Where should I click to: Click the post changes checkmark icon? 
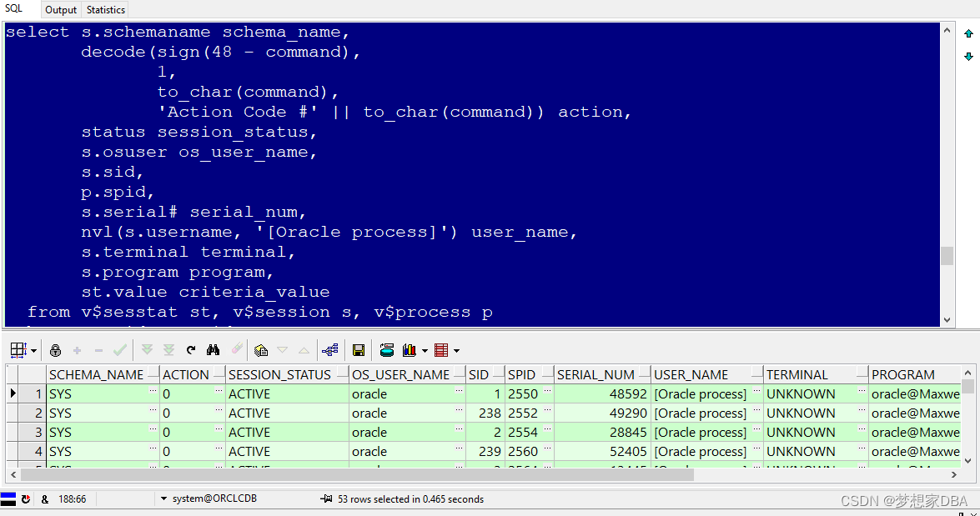point(120,350)
